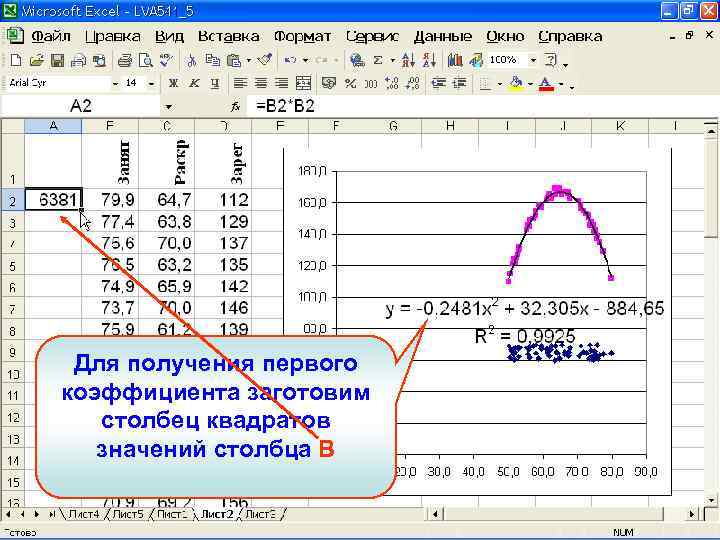Open the Borders dropdown arrow

click(499, 84)
